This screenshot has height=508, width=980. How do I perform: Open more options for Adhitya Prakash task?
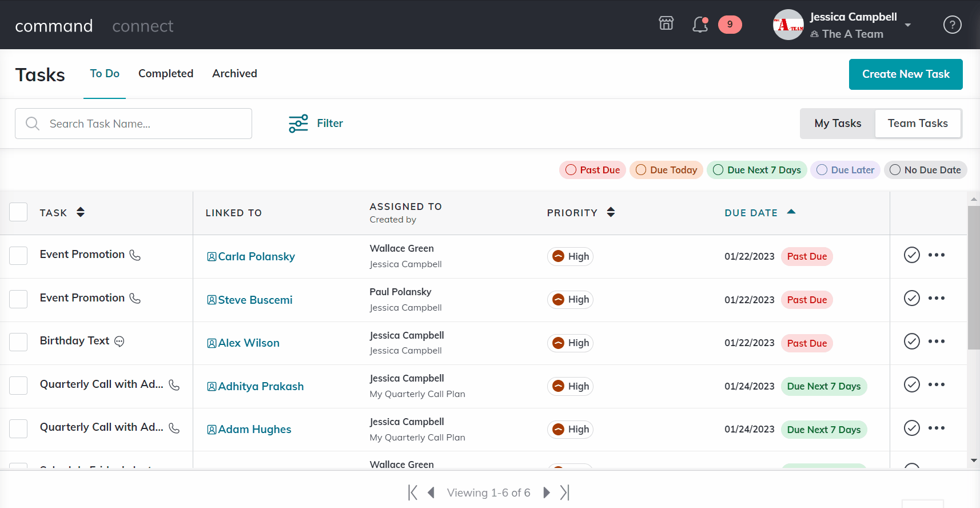pos(936,384)
